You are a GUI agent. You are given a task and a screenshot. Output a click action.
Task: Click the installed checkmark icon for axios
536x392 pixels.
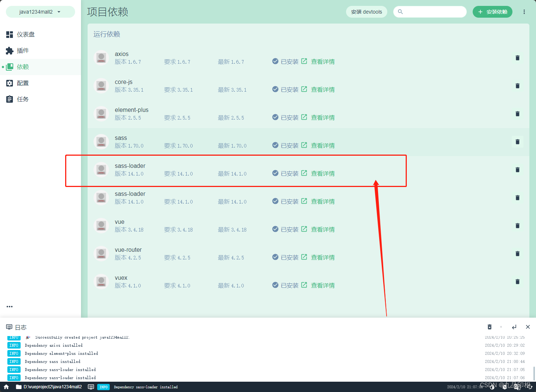pos(275,61)
